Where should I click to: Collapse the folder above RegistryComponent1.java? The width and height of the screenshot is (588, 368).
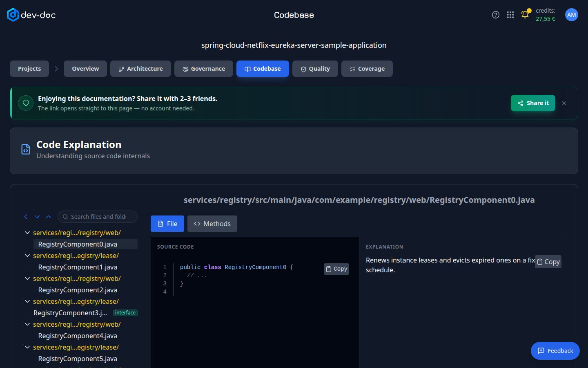(x=27, y=256)
